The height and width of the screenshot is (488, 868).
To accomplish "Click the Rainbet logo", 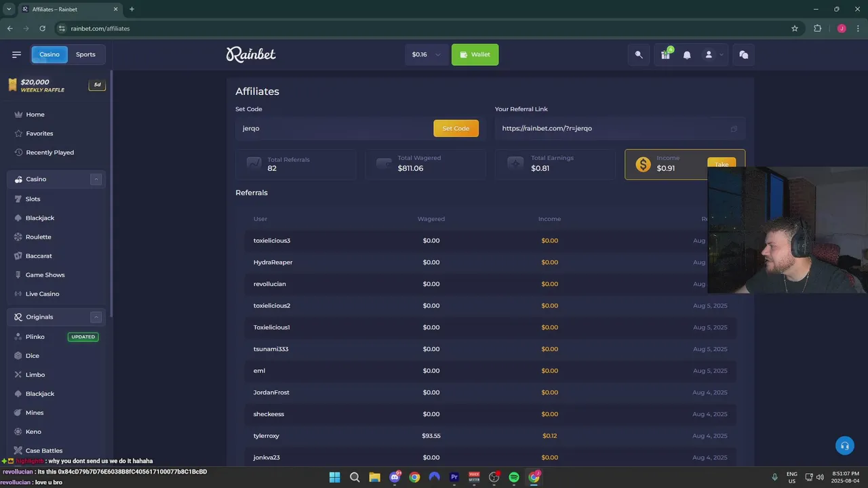I will click(251, 54).
